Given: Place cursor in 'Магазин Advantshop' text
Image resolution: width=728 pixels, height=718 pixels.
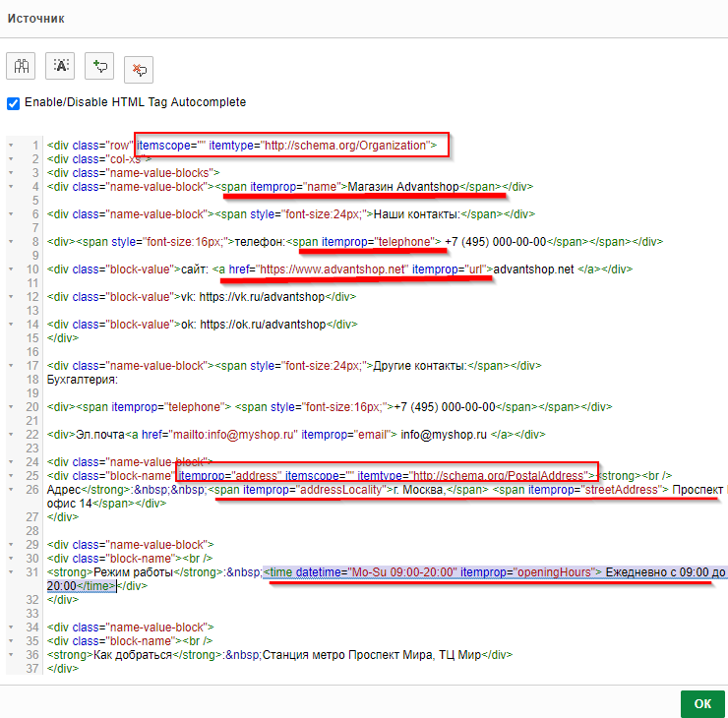Looking at the screenshot, I should 403,186.
